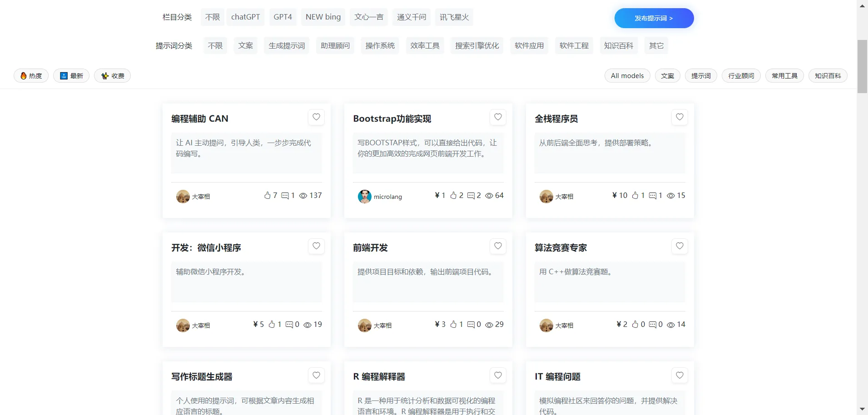Select 软件应用 category
Viewport: 868px width, 415px height.
pos(529,46)
